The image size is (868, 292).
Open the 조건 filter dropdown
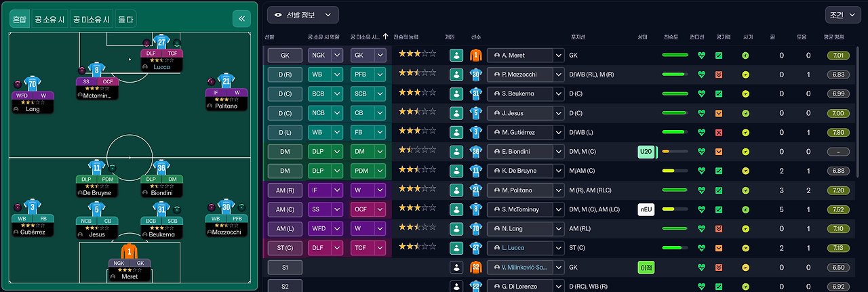(844, 15)
